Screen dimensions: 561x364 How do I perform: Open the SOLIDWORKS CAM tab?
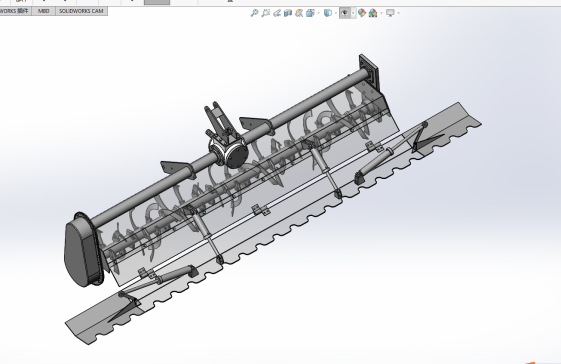(x=81, y=11)
